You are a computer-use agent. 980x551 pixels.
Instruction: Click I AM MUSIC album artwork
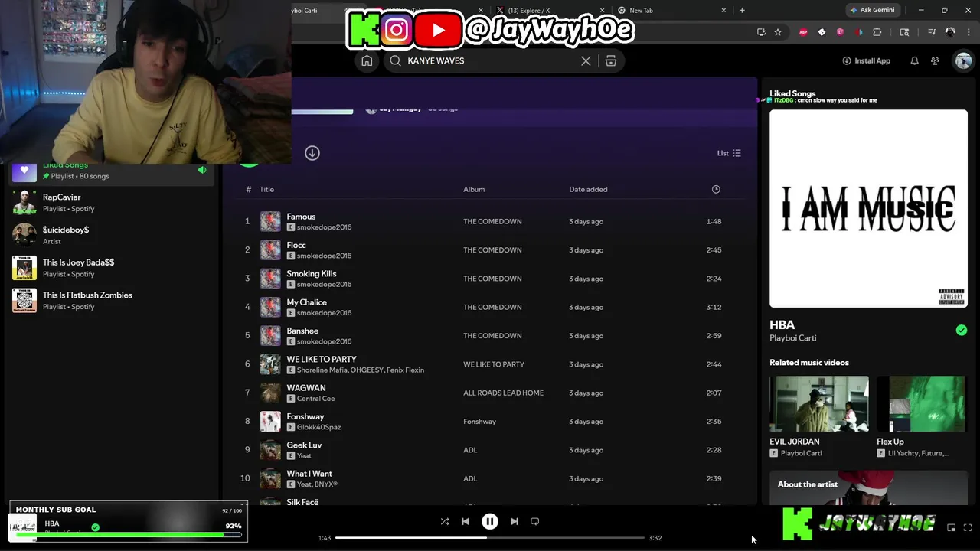[868, 208]
